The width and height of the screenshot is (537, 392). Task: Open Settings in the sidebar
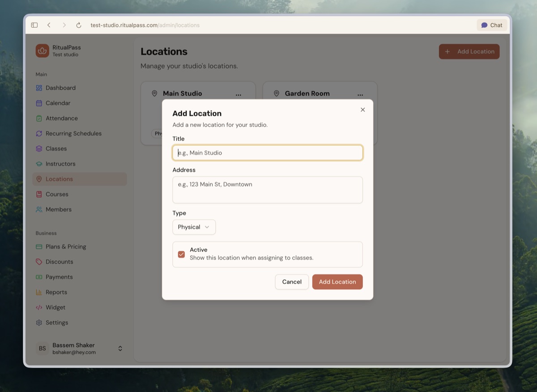pos(80,323)
